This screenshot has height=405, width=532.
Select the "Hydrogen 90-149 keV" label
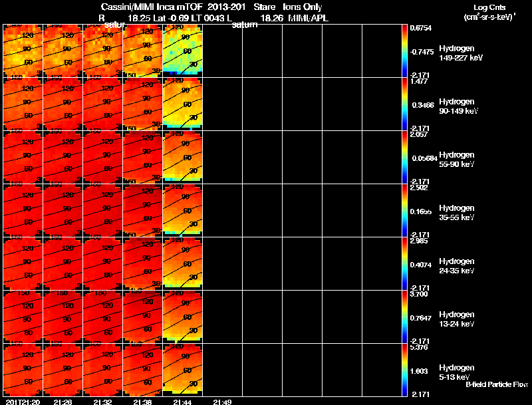[458, 106]
